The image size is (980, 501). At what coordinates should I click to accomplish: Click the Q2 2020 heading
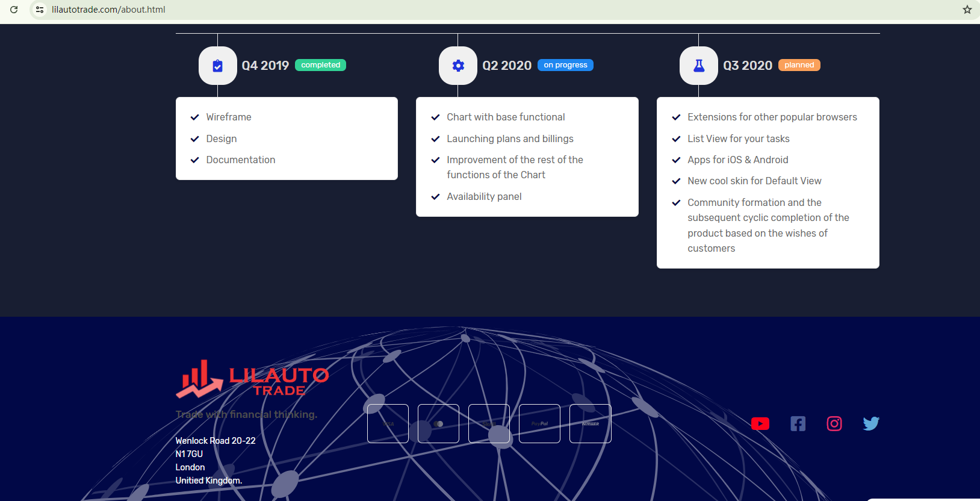click(x=507, y=66)
